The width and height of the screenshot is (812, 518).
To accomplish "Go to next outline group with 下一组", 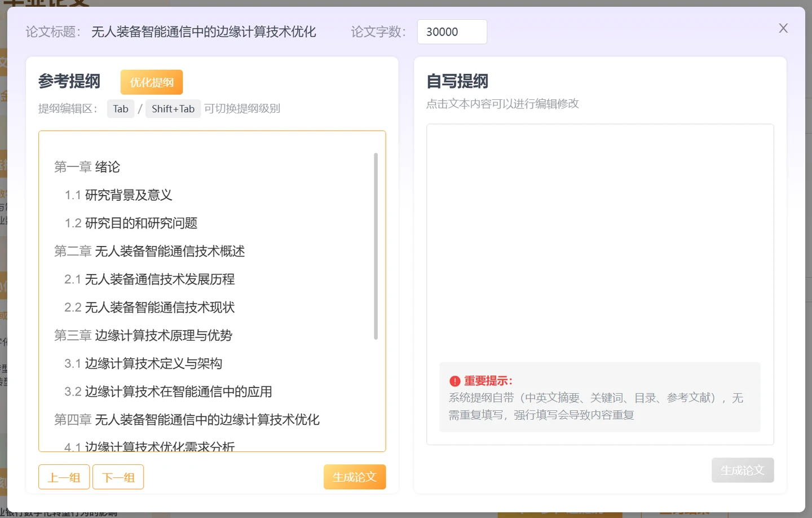I will click(118, 477).
